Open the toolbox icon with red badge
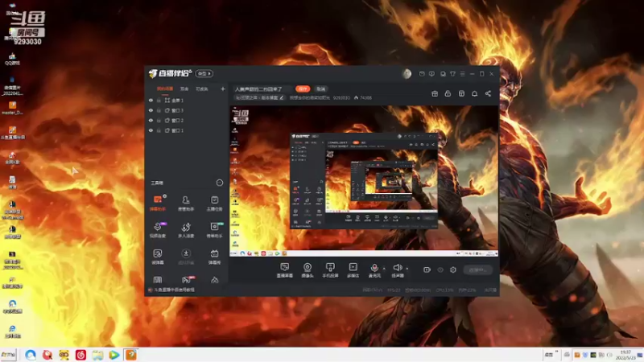The width and height of the screenshot is (644, 362). [187, 280]
